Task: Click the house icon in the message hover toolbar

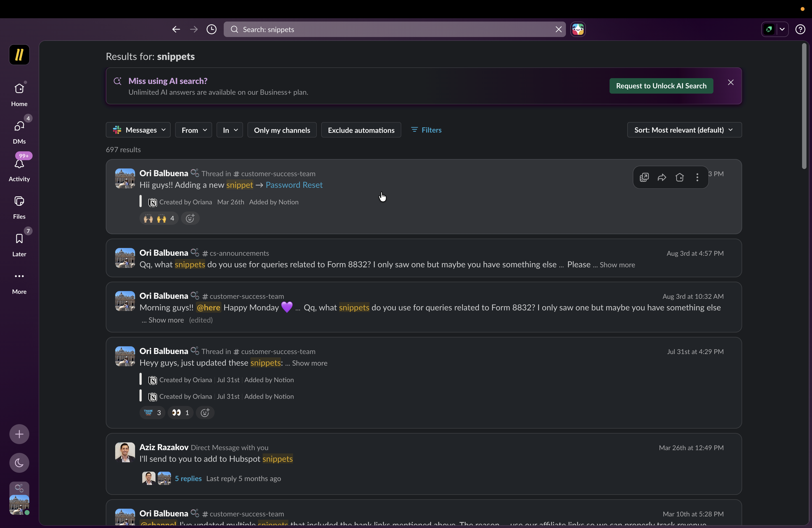Action: (x=680, y=177)
